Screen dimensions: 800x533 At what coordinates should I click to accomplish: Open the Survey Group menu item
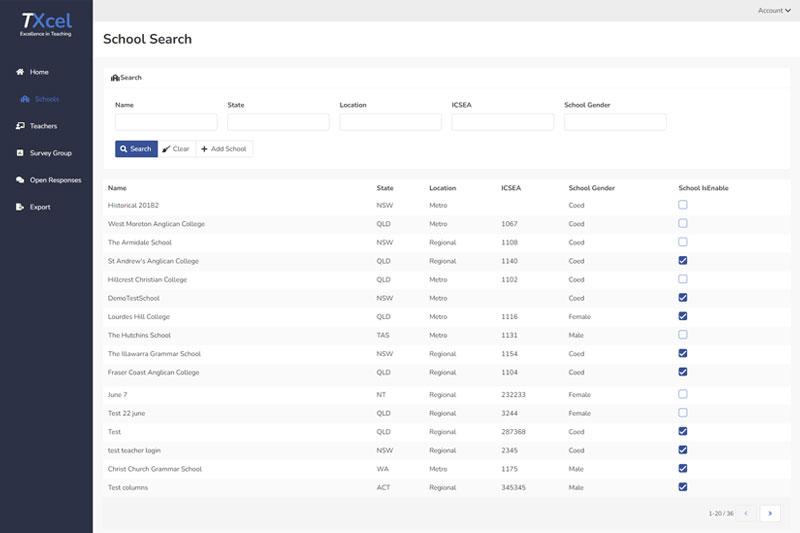click(50, 153)
